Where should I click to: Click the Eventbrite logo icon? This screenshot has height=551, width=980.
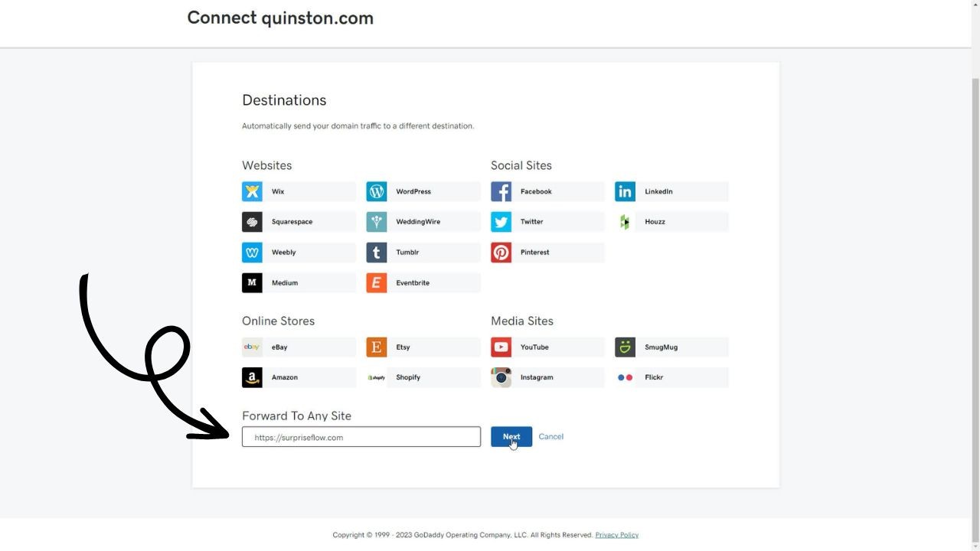pyautogui.click(x=377, y=282)
